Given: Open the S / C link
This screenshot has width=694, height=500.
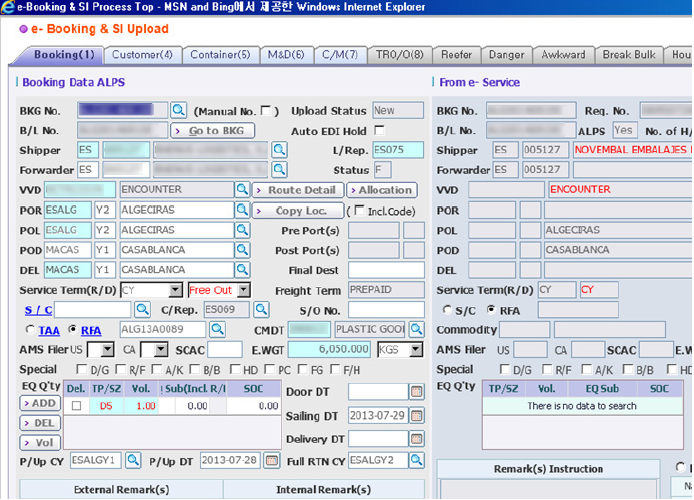Looking at the screenshot, I should [38, 310].
